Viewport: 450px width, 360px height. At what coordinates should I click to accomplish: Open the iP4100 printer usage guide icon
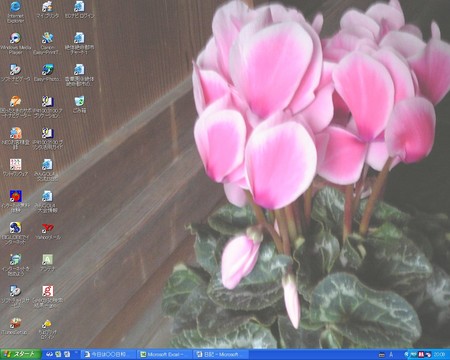coord(47,138)
